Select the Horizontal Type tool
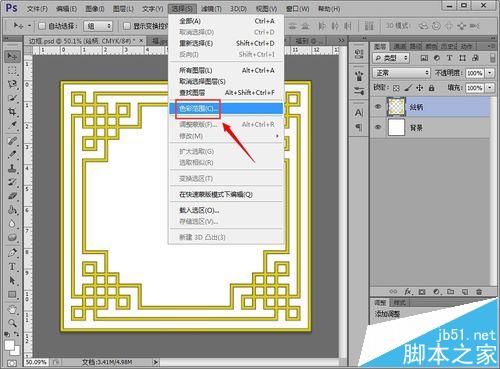500x369 pixels. pos(12,267)
